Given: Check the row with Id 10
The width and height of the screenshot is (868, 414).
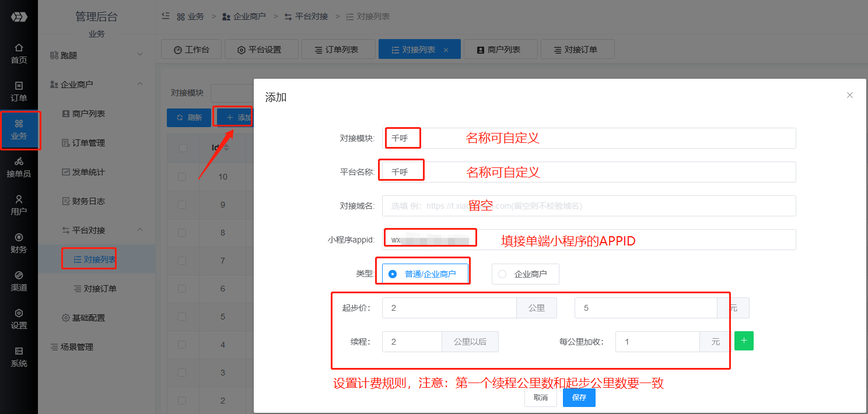Looking at the screenshot, I should (x=183, y=177).
